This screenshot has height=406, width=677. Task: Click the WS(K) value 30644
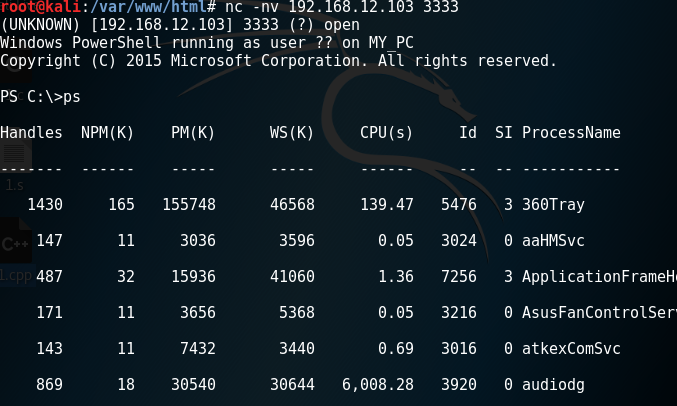tap(292, 385)
